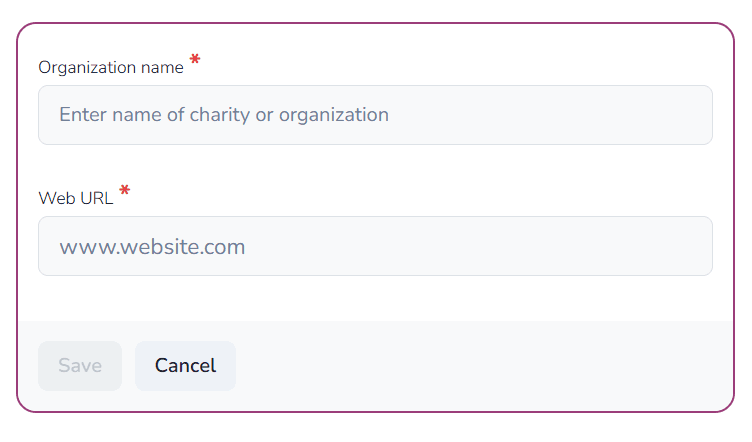Click the gray footer bar right of Cancel
The image size is (752, 442).
click(480, 366)
